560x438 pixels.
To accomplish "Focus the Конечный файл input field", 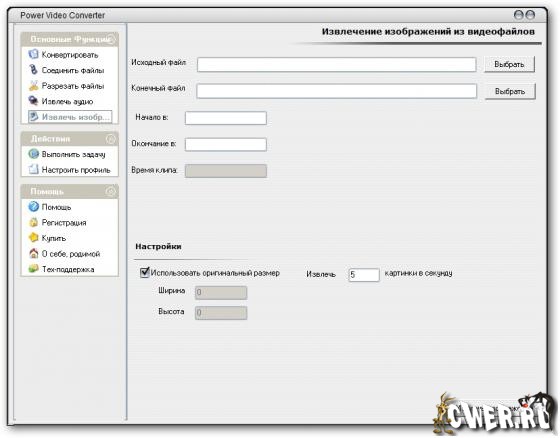I will [x=336, y=91].
